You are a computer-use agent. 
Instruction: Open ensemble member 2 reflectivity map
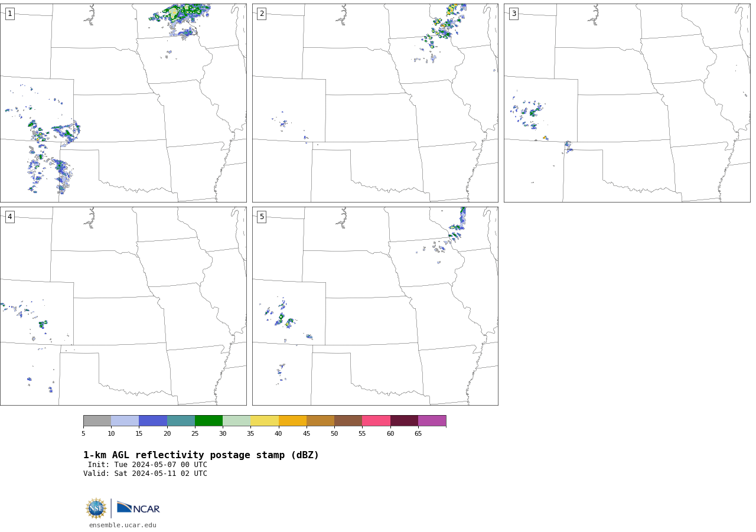coord(375,103)
